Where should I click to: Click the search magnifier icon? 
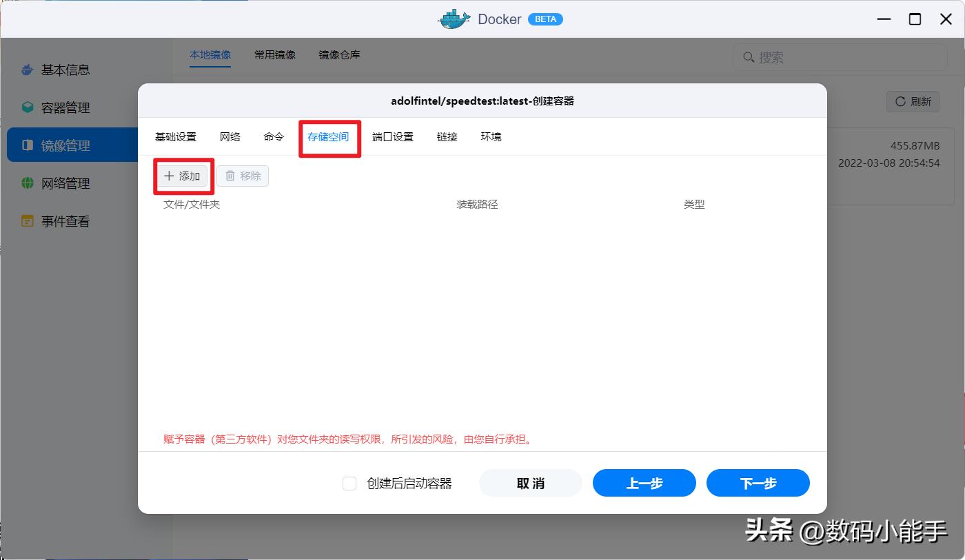[748, 58]
